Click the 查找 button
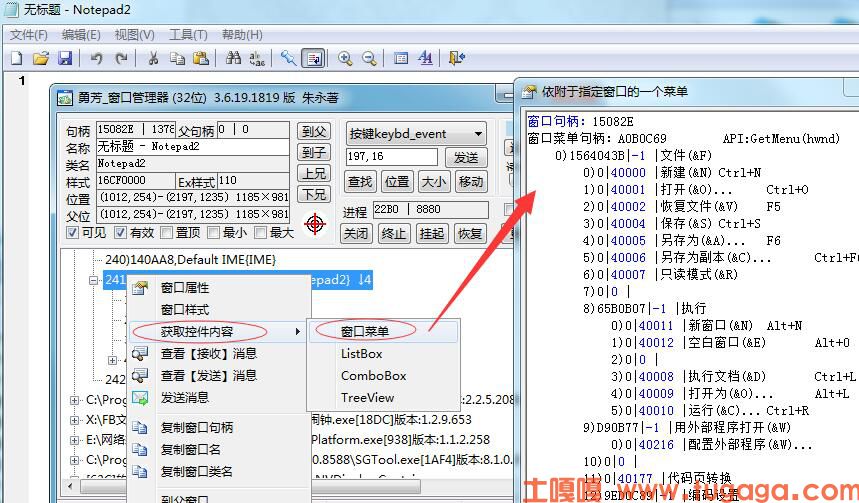The width and height of the screenshot is (859, 503). point(360,181)
